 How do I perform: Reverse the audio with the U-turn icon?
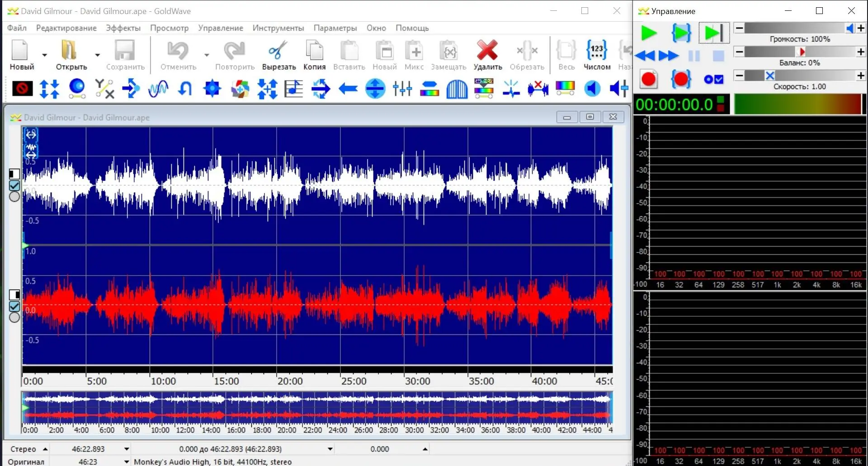pyautogui.click(x=185, y=88)
